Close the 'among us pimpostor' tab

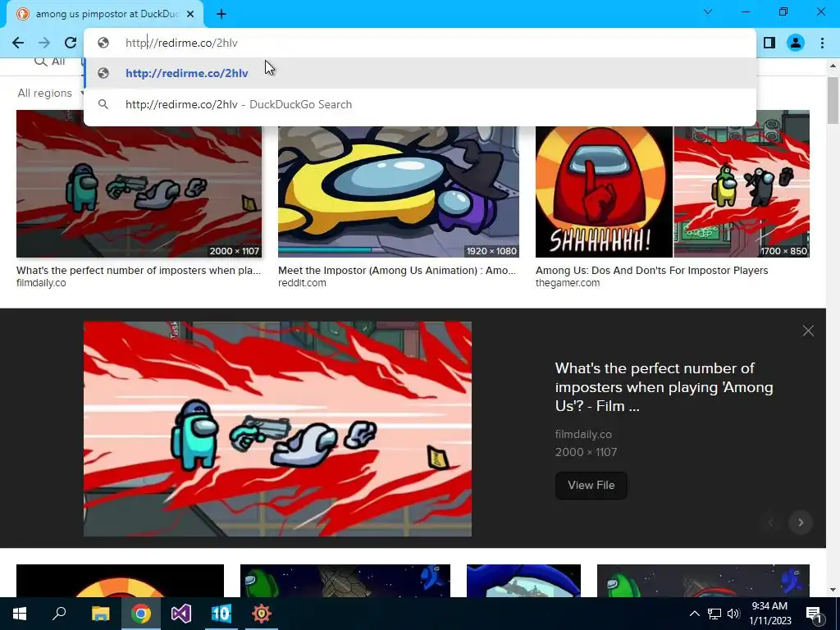(x=190, y=14)
